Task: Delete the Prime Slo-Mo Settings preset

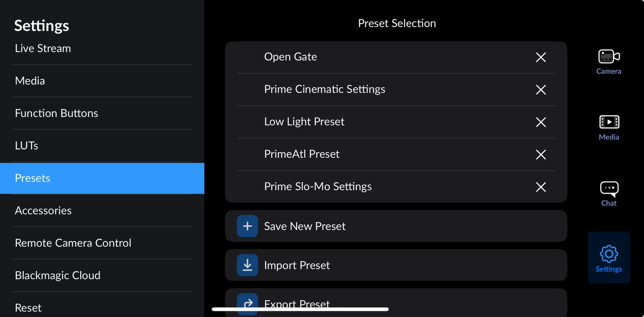Action: click(541, 187)
